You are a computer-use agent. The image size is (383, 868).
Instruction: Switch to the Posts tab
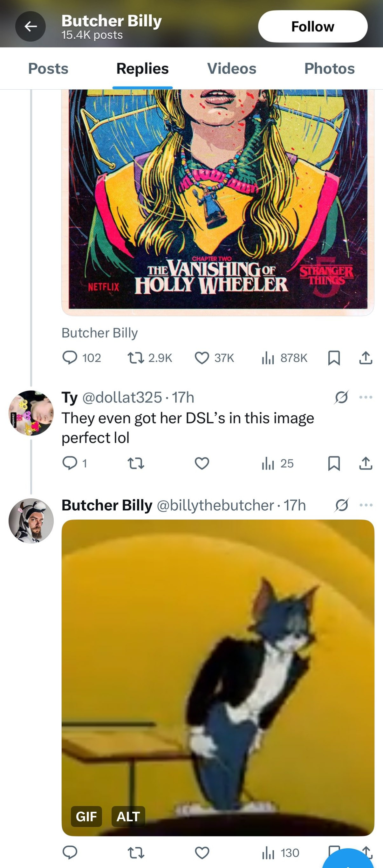(48, 68)
